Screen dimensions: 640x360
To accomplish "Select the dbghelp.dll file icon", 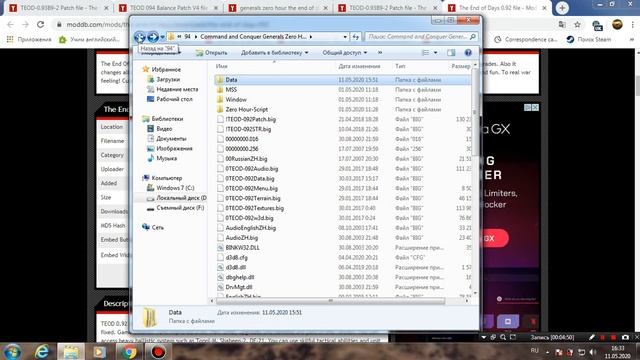I will tap(220, 277).
